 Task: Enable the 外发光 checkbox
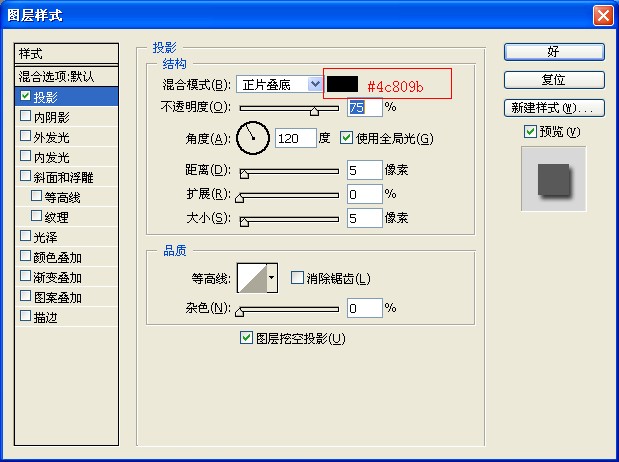coord(25,136)
